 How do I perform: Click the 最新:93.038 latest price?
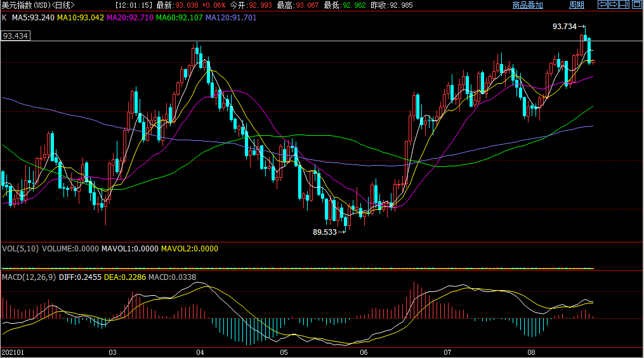[x=177, y=5]
